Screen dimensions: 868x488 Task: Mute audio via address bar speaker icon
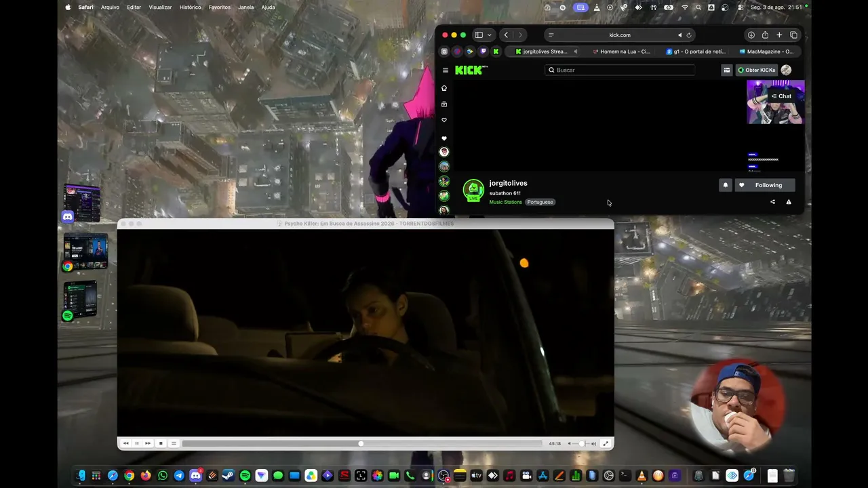coord(679,35)
